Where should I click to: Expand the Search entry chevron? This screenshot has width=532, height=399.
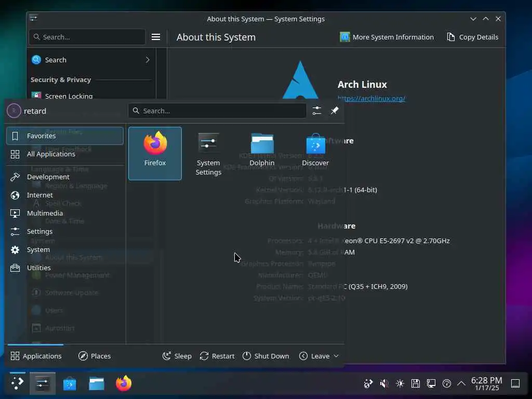pos(148,60)
